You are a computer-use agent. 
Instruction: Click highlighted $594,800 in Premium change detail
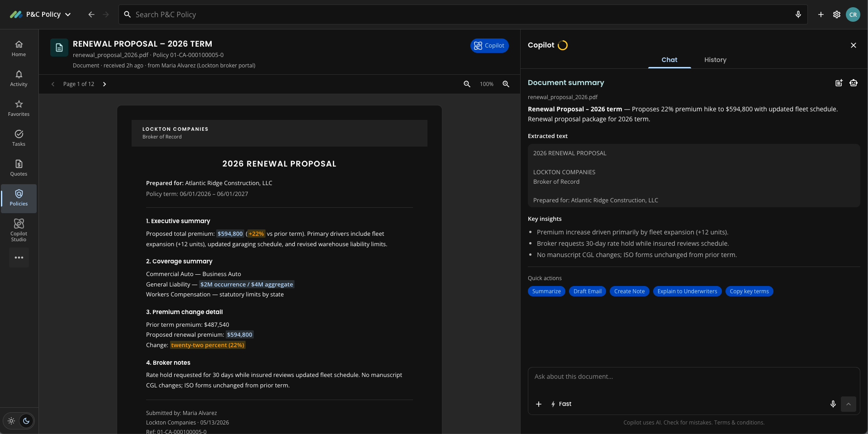240,335
